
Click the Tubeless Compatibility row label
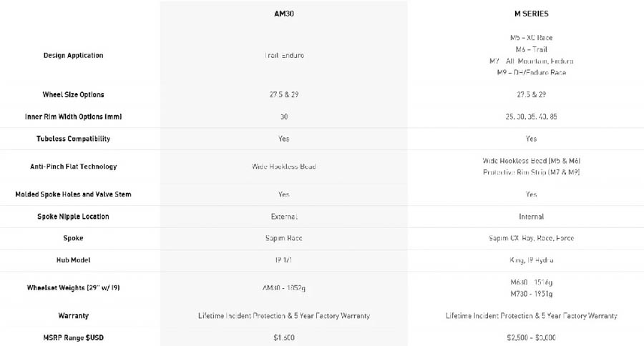pyautogui.click(x=73, y=139)
